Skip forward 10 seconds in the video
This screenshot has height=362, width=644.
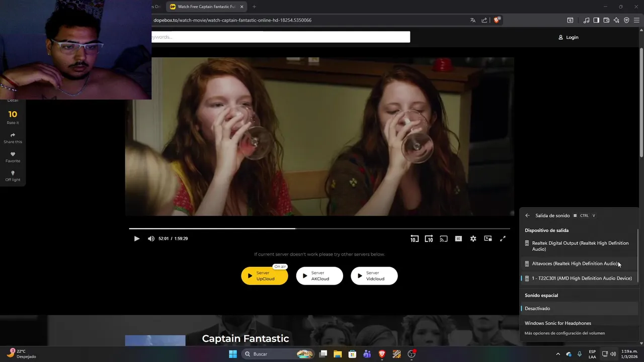click(x=429, y=239)
